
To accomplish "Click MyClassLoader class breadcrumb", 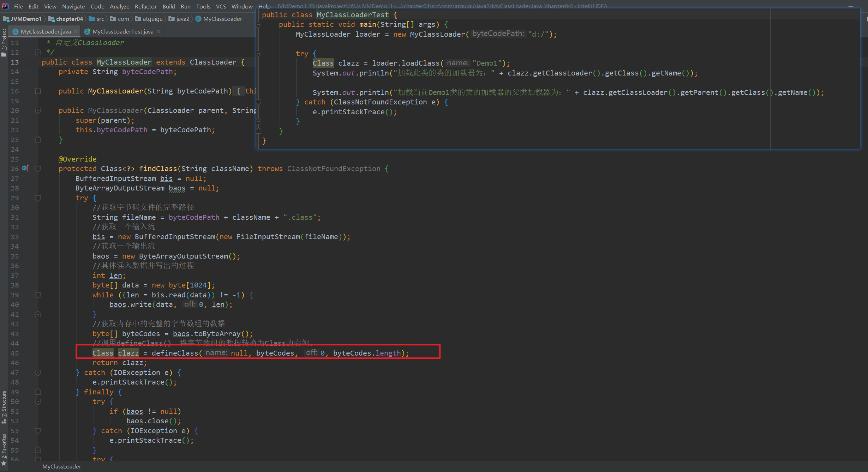I will pyautogui.click(x=222, y=19).
